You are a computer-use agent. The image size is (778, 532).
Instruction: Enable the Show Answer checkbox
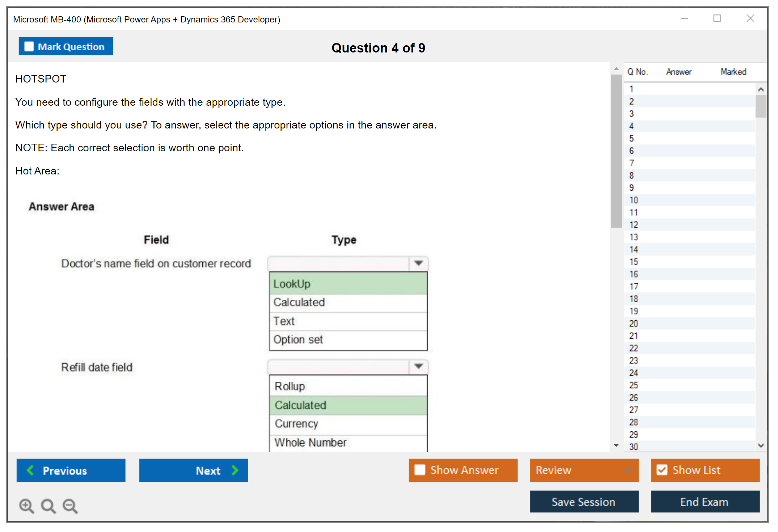pyautogui.click(x=420, y=470)
